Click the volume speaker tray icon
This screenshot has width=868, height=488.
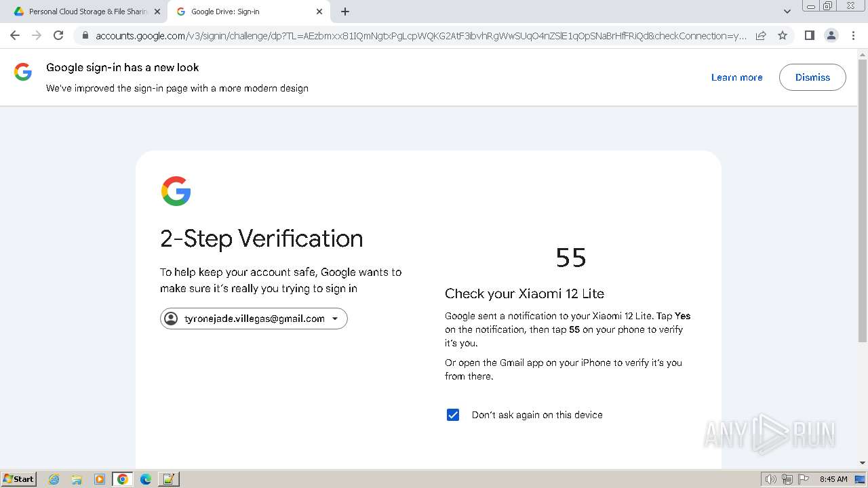coord(770,479)
